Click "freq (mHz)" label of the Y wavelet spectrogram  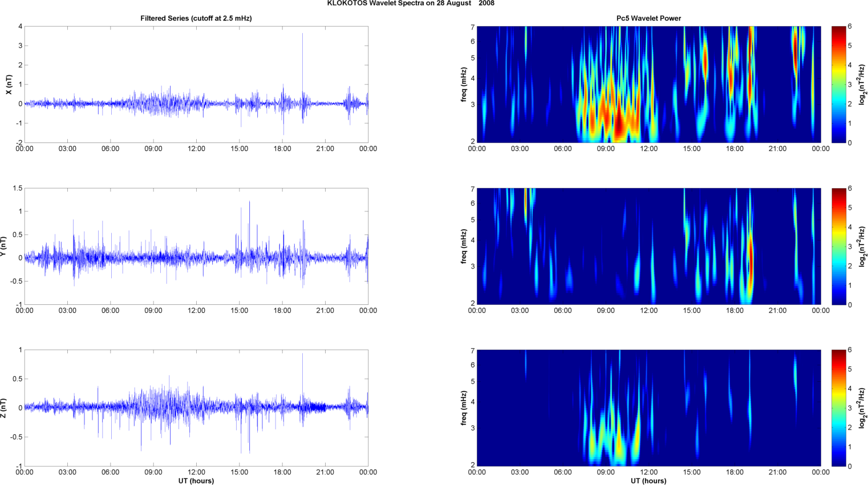click(x=464, y=246)
